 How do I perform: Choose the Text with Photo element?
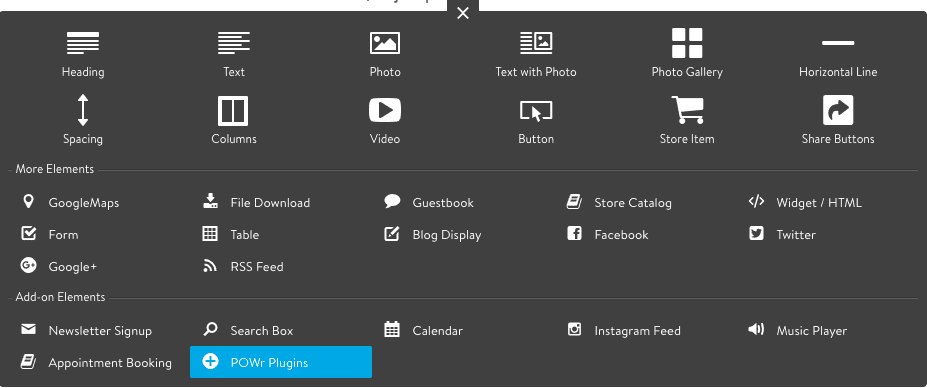(x=536, y=54)
